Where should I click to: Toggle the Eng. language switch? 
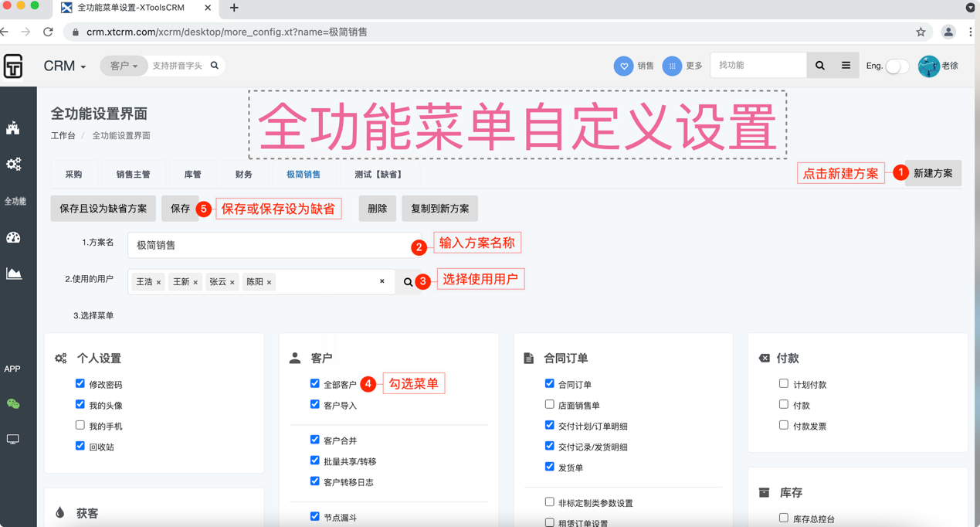897,66
